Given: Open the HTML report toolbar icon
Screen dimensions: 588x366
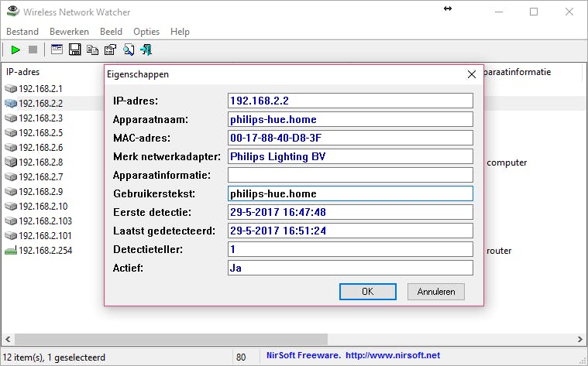Looking at the screenshot, I should coord(57,50).
